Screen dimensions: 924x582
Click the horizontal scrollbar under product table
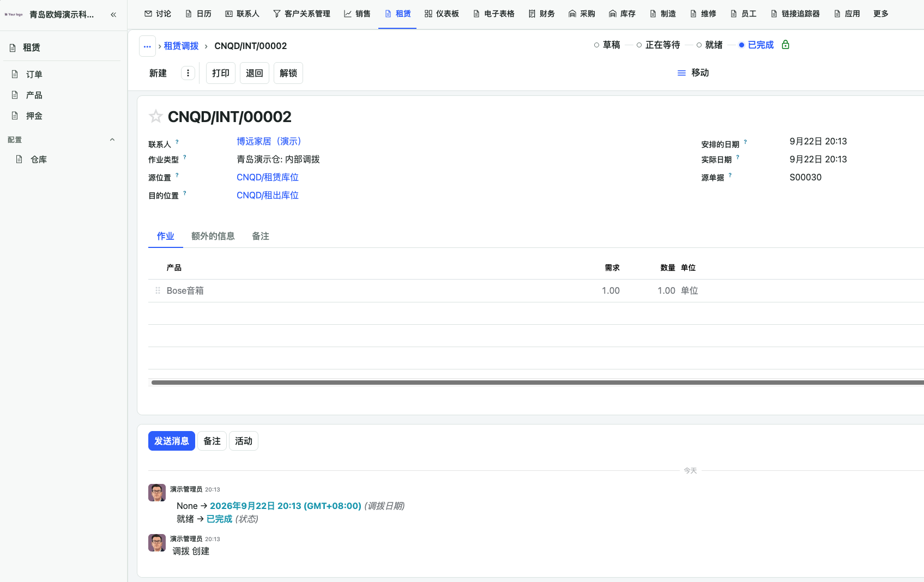click(537, 383)
